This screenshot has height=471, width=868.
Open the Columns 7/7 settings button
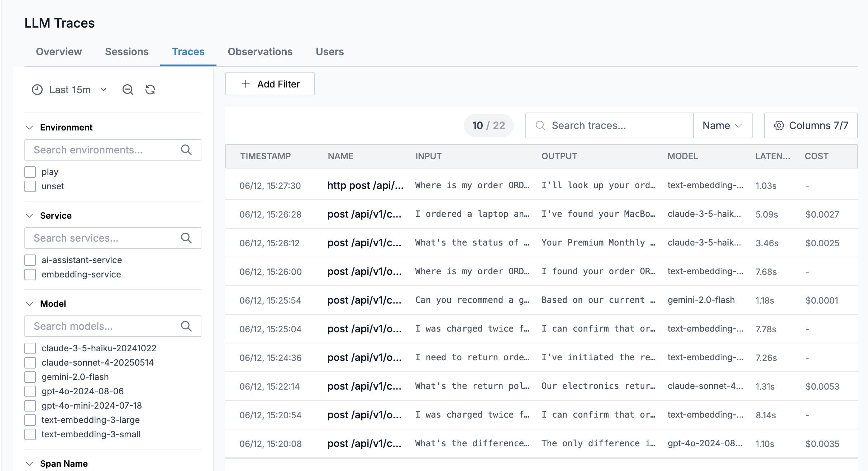coord(811,125)
